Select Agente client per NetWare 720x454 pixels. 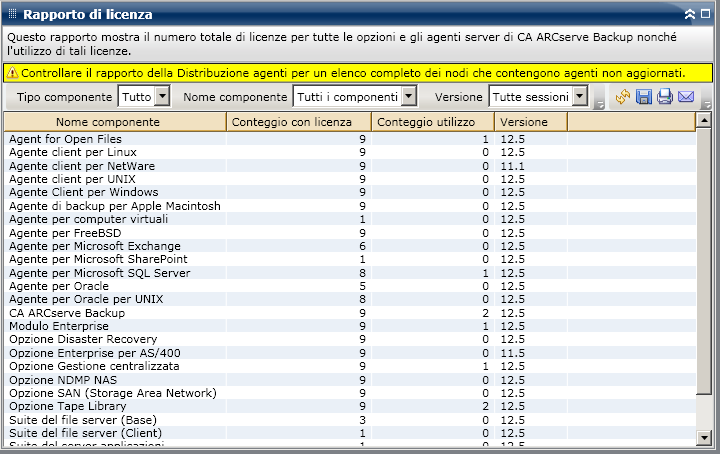[350, 166]
